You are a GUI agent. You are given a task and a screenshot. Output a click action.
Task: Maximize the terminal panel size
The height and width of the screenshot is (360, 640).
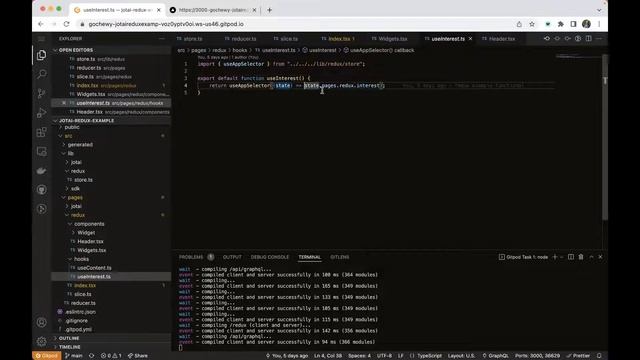(591, 257)
